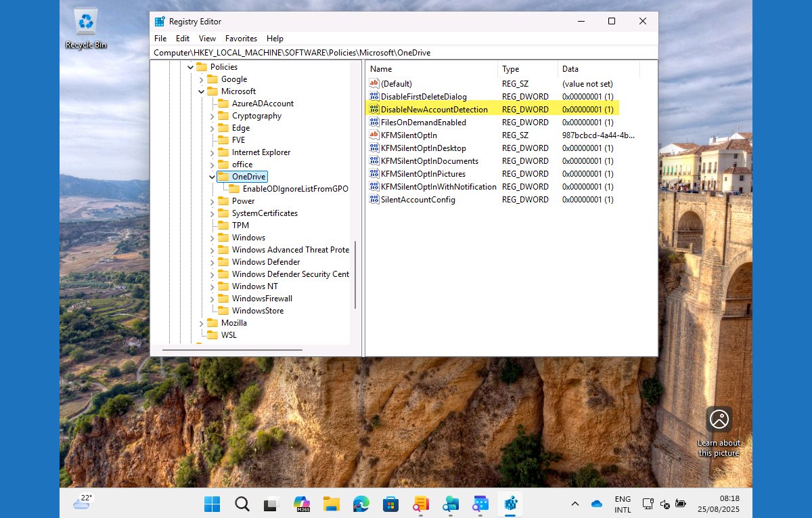Collapse the Policies key
The image size is (812, 518).
point(190,67)
